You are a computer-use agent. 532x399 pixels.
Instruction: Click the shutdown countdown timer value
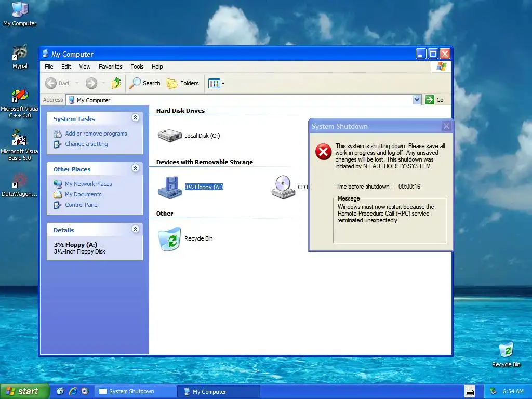click(409, 187)
